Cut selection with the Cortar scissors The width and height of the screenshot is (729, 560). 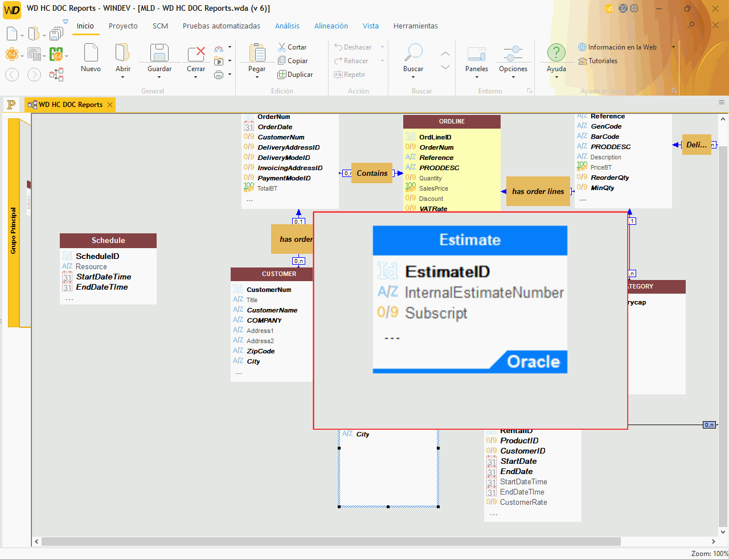(x=292, y=47)
